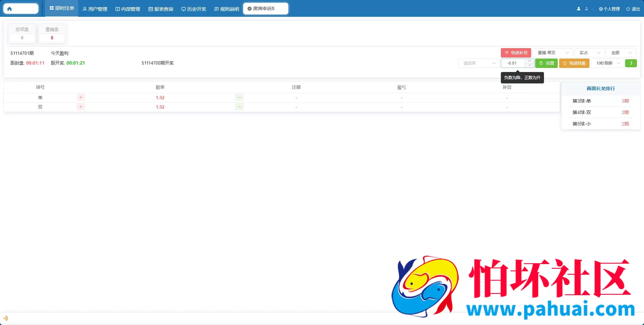Select 第4球-双 ranking row
This screenshot has height=325, width=644.
click(601, 112)
